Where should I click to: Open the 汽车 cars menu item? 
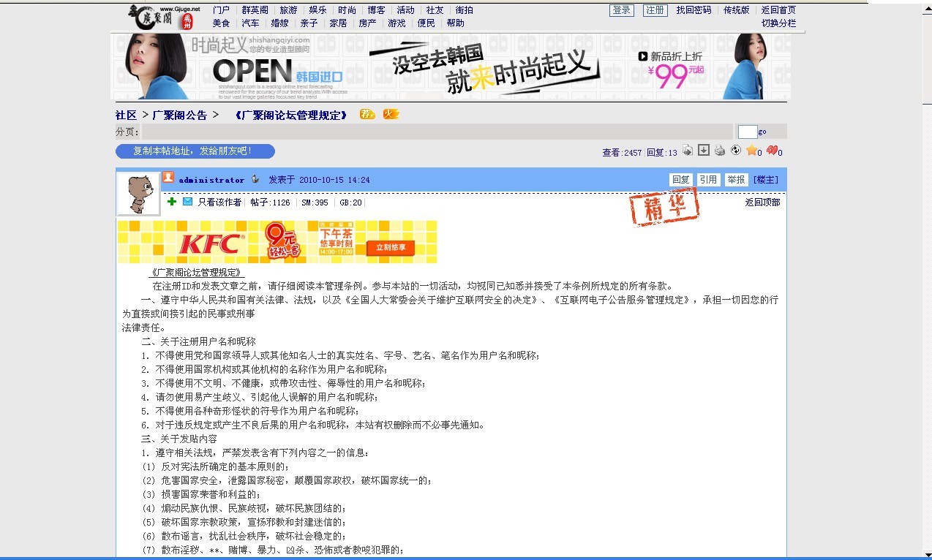250,23
